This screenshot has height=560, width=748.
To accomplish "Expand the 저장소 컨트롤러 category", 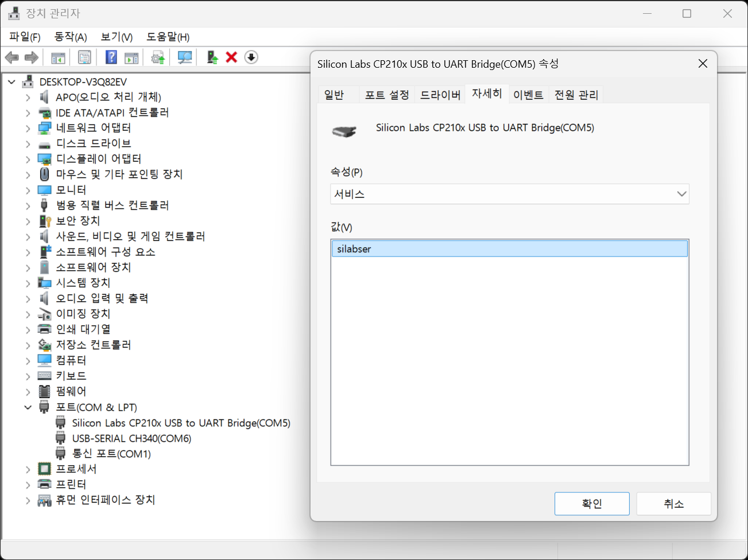I will 28,345.
